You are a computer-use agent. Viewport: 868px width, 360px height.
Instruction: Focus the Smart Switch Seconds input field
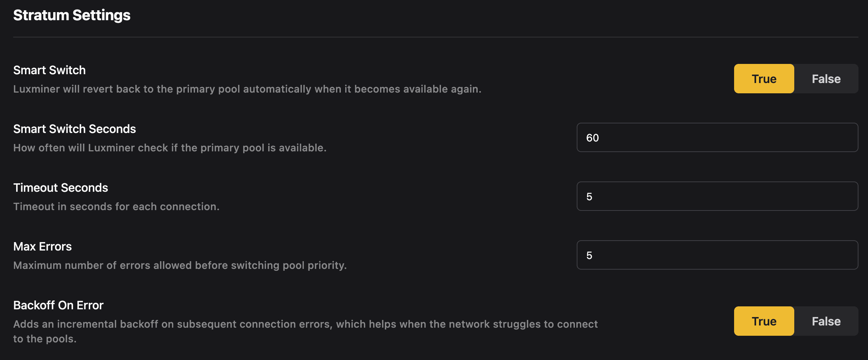pos(717,137)
